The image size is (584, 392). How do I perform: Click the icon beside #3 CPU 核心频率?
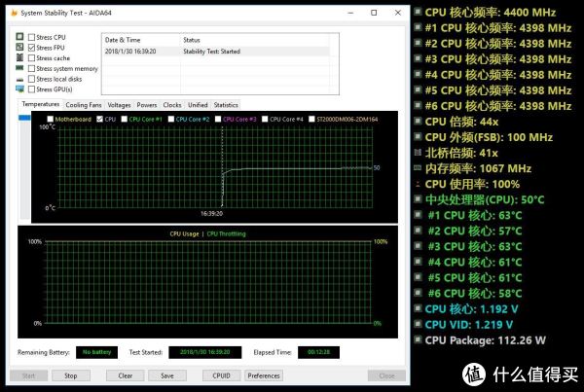[418, 58]
